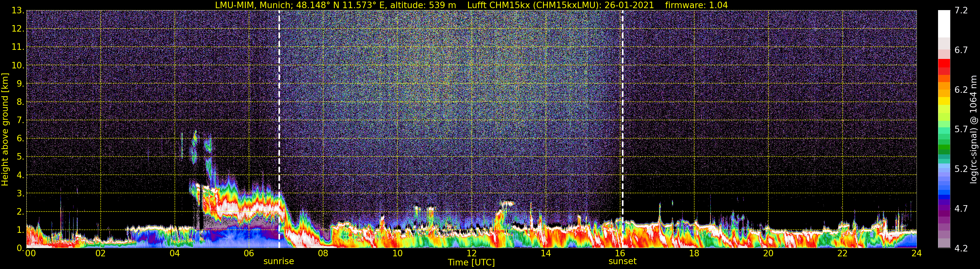Click the colorbar tick value 4.2
Viewport: 980px width, 269px height.
point(961,248)
